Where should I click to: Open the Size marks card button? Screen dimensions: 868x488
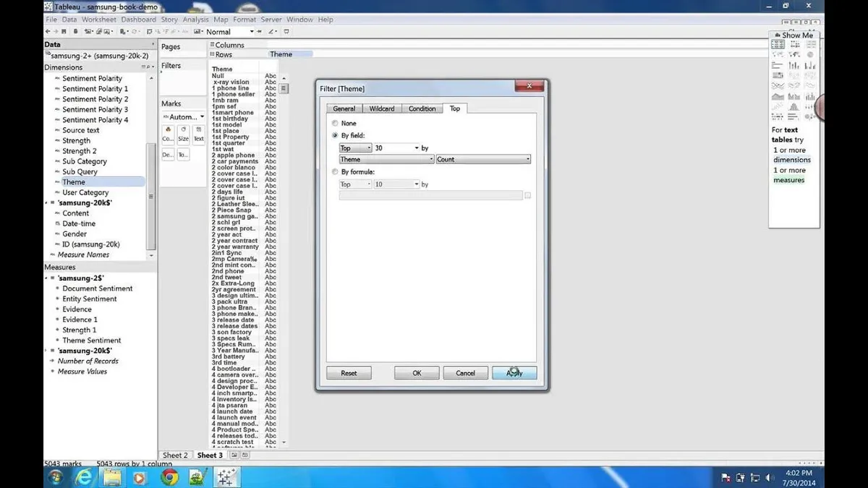(x=183, y=134)
